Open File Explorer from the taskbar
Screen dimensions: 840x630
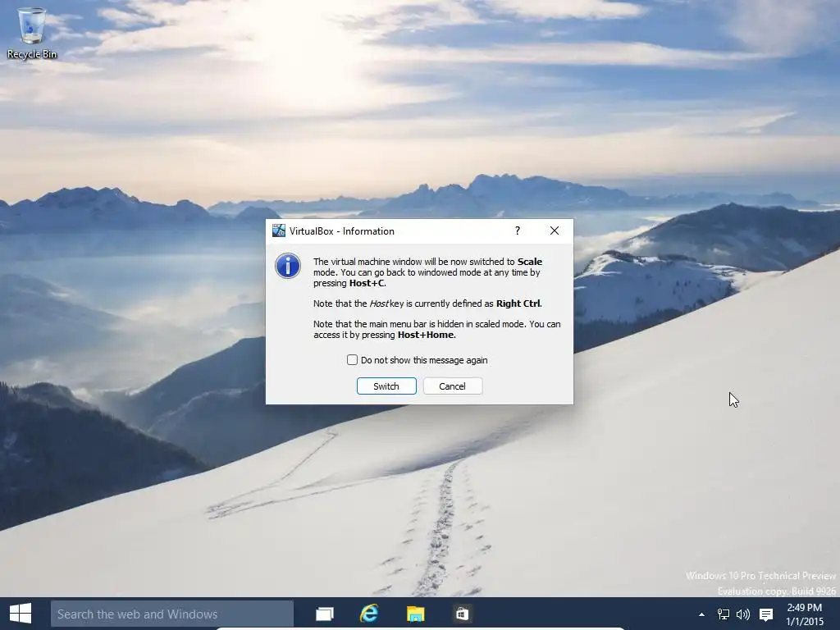tap(415, 614)
